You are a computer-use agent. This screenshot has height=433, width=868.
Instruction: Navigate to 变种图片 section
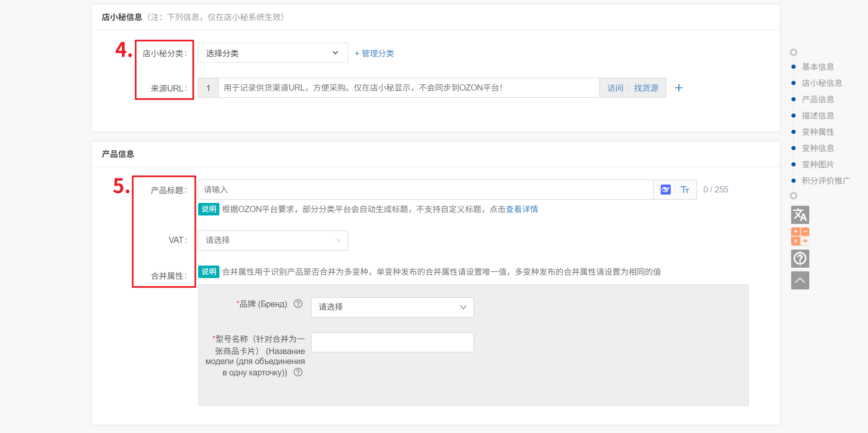[818, 165]
